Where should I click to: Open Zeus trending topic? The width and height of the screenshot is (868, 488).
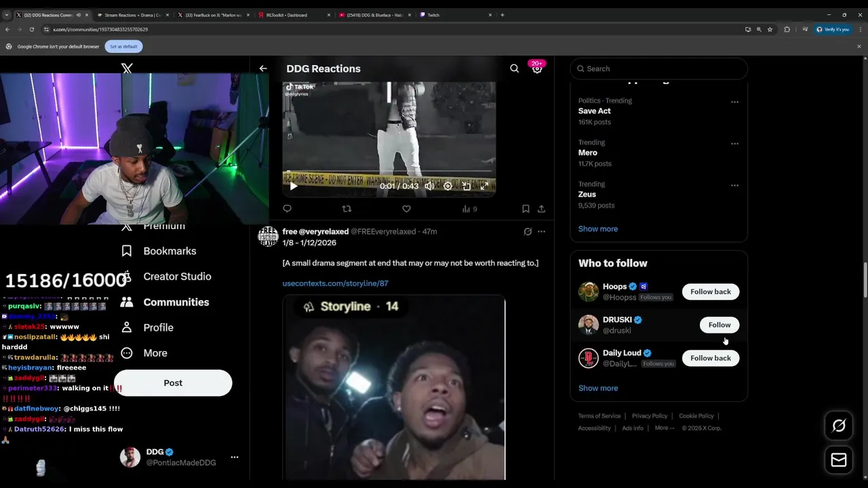click(587, 195)
